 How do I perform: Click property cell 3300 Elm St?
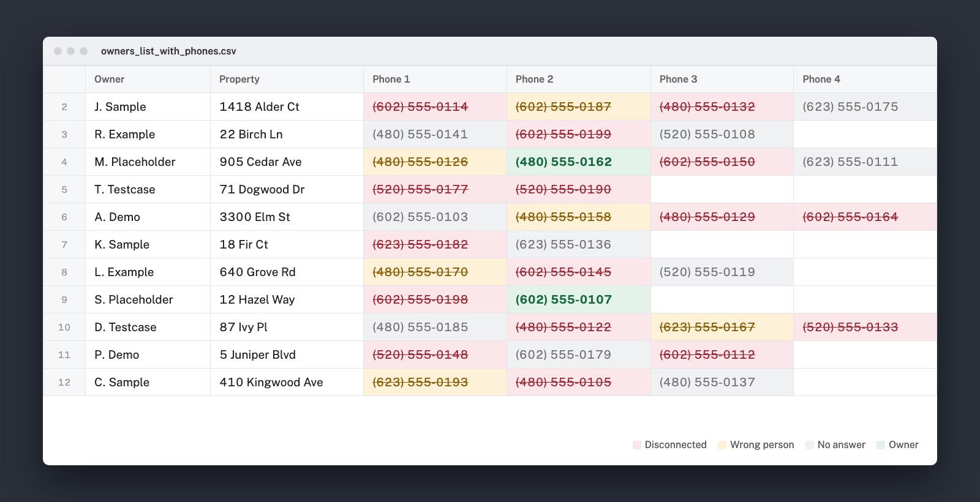287,217
